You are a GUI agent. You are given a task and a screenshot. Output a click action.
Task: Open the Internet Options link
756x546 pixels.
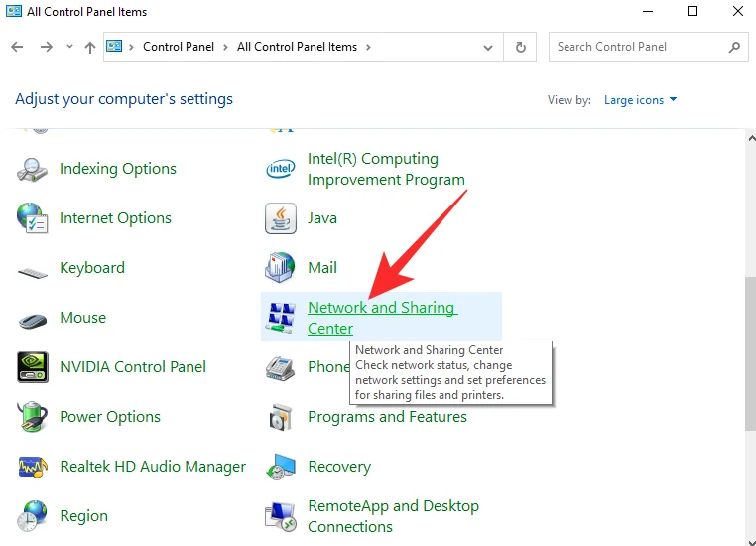115,218
